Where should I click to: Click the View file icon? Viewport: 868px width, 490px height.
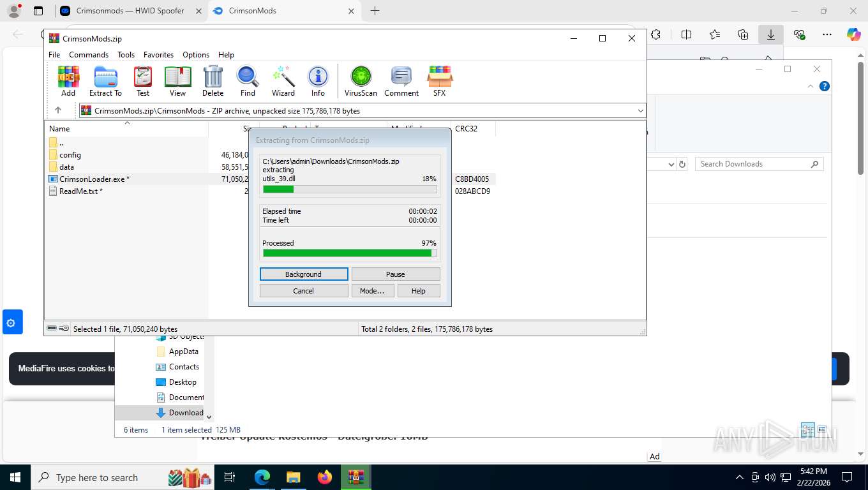[177, 81]
